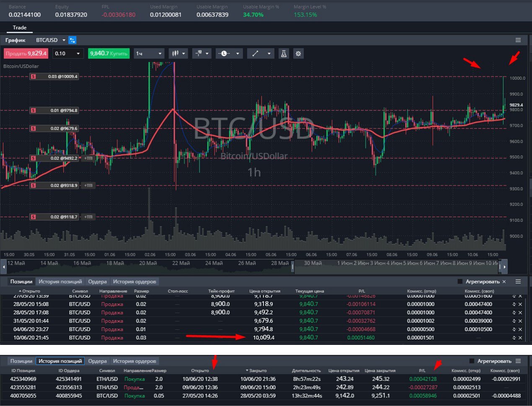532x406 pixels.
Task: Click the right arrow of timeline navigator
Action: (505, 266)
